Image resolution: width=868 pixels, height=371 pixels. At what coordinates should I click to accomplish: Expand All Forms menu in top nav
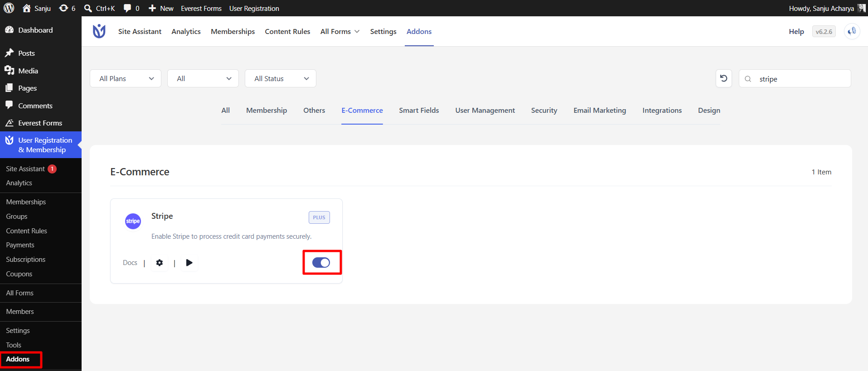pos(340,31)
